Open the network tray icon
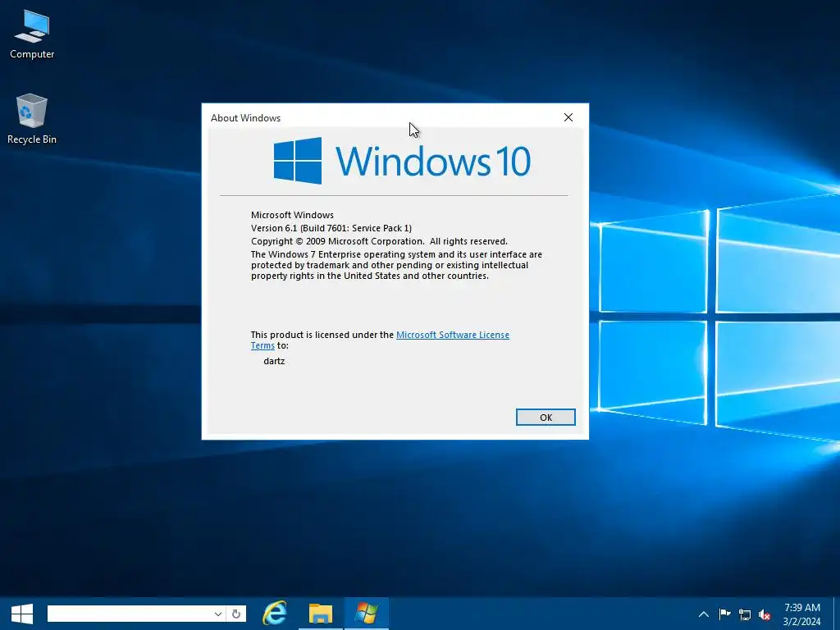This screenshot has height=630, width=840. tap(745, 614)
